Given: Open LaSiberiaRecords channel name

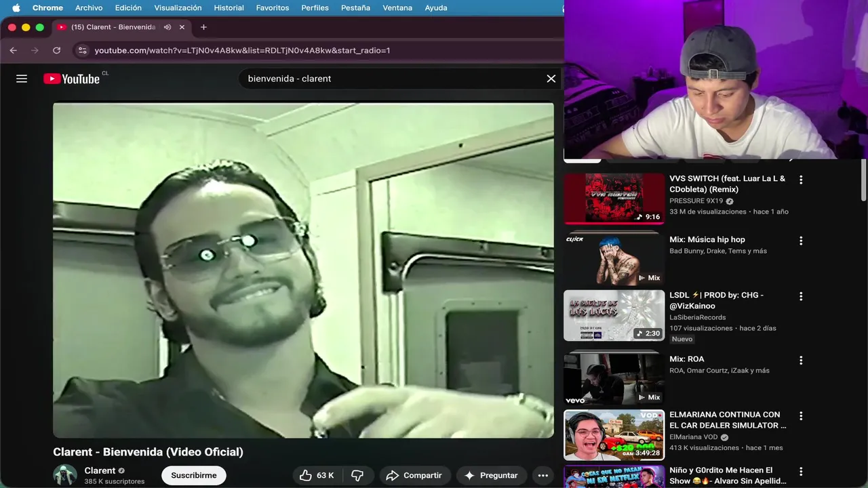Looking at the screenshot, I should tap(697, 317).
